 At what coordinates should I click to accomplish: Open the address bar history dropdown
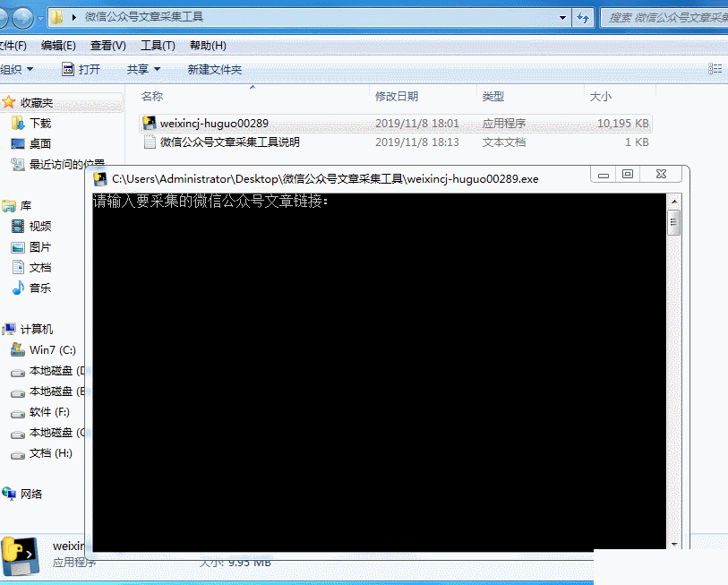click(x=562, y=18)
